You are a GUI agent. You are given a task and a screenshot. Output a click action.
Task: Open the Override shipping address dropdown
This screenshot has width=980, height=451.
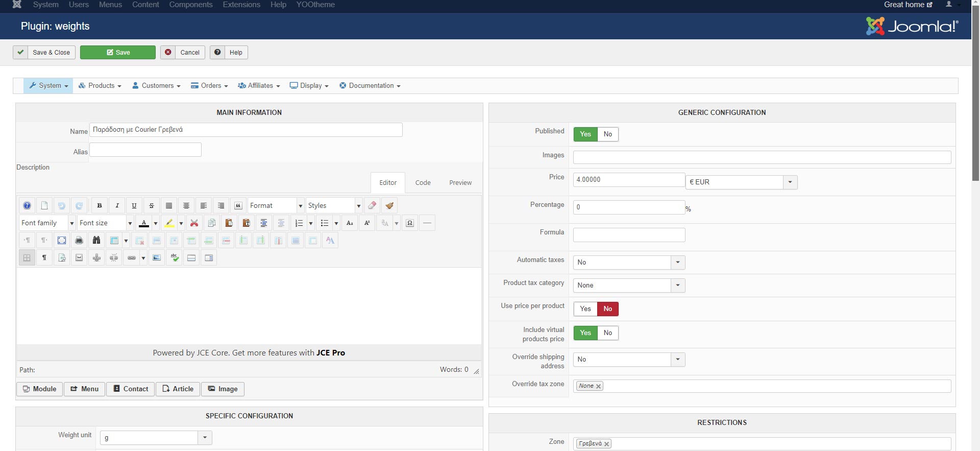pos(629,360)
